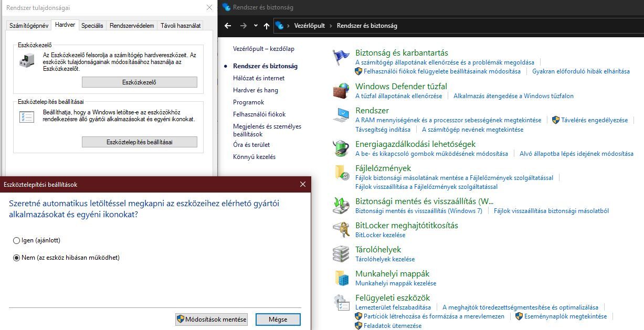Image resolution: width=644 pixels, height=330 pixels.
Task: Click the Control Panel icon in address bar
Action: (279, 26)
